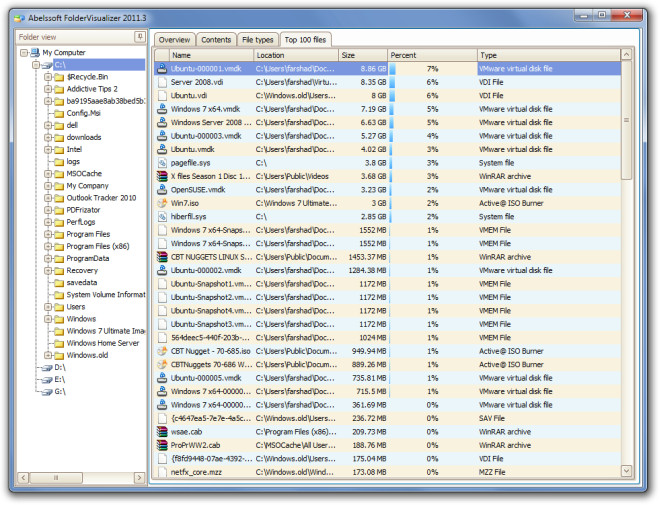This screenshot has height=505, width=660.
Task: Expand the downloads folder node
Action: coord(48,138)
